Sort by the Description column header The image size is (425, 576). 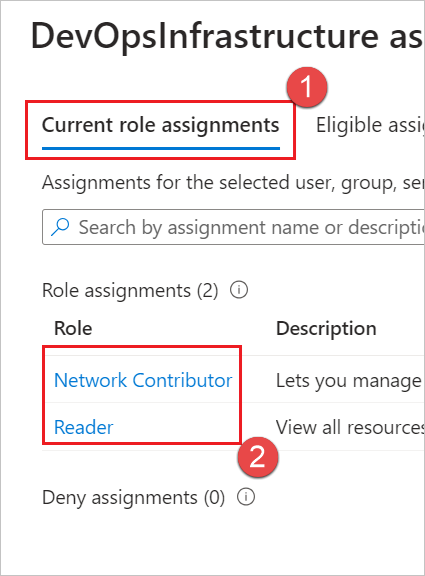point(326,328)
